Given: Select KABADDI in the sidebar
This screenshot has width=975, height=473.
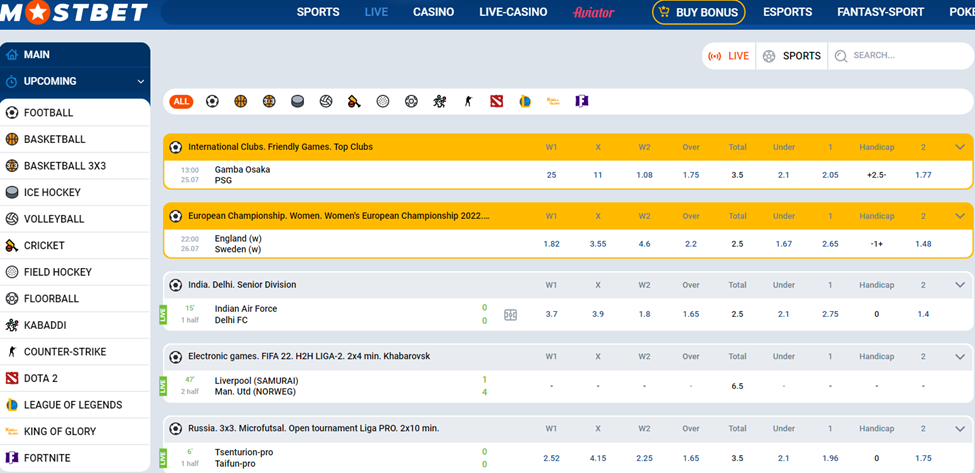Looking at the screenshot, I should (x=75, y=325).
